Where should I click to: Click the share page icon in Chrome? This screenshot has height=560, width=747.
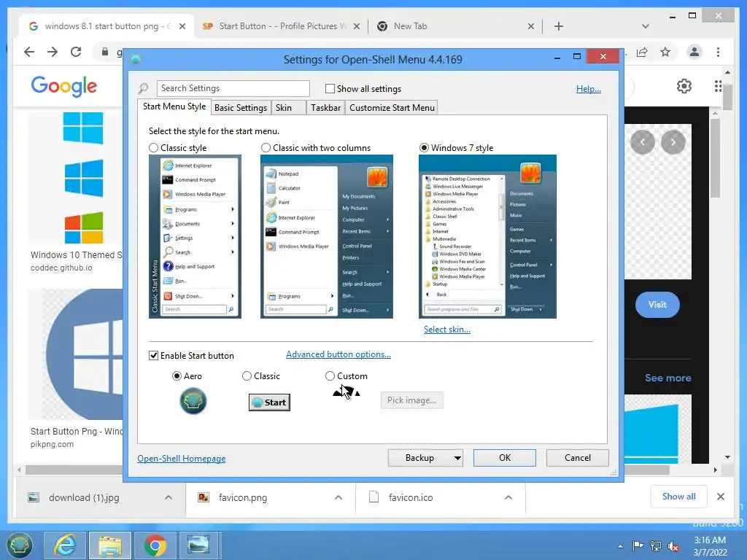(x=642, y=52)
